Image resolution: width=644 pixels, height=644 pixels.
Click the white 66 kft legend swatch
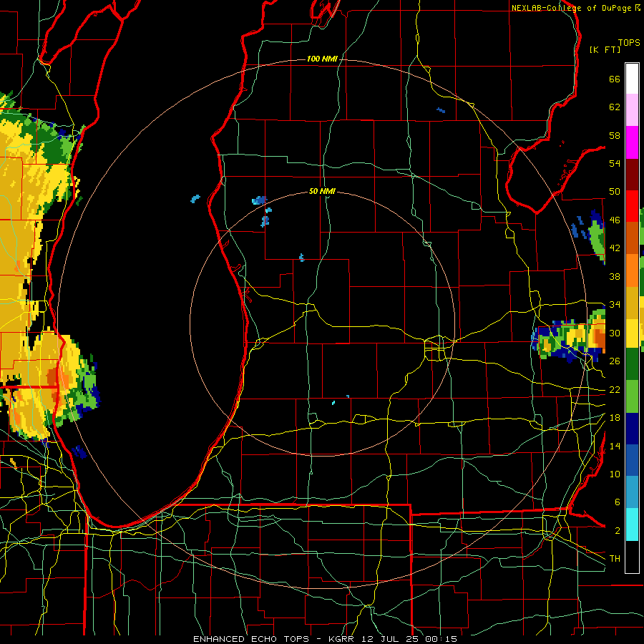point(632,79)
